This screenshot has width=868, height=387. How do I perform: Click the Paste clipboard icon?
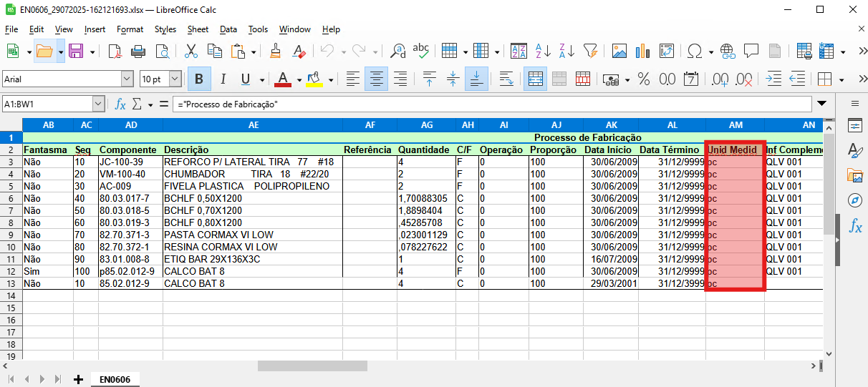[238, 52]
